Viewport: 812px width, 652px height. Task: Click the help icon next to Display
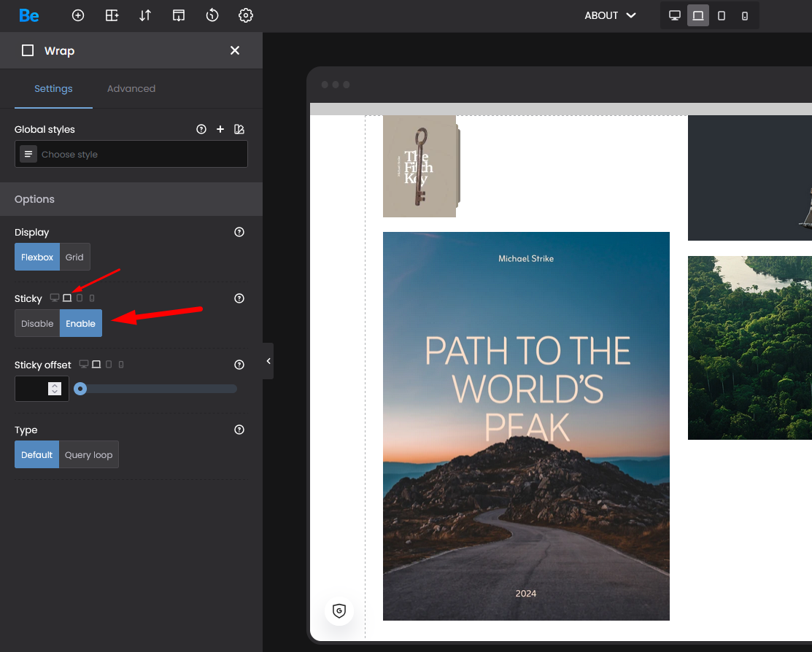(239, 232)
